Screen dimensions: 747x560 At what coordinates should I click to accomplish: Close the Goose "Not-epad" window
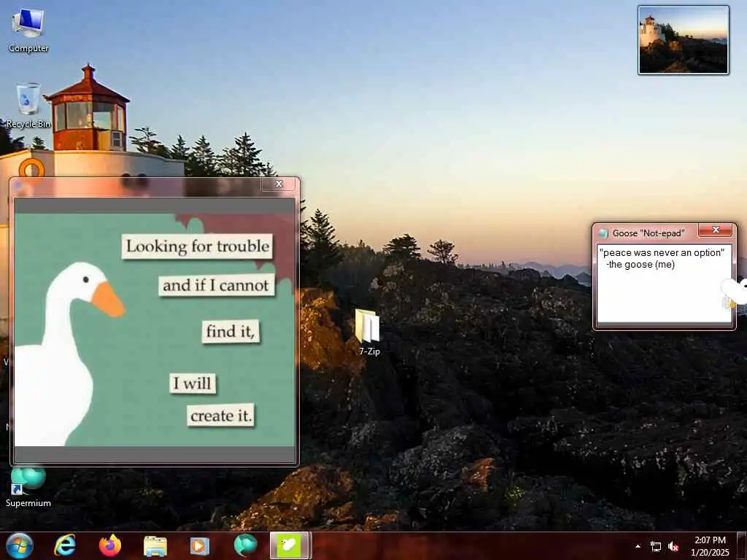coord(715,230)
